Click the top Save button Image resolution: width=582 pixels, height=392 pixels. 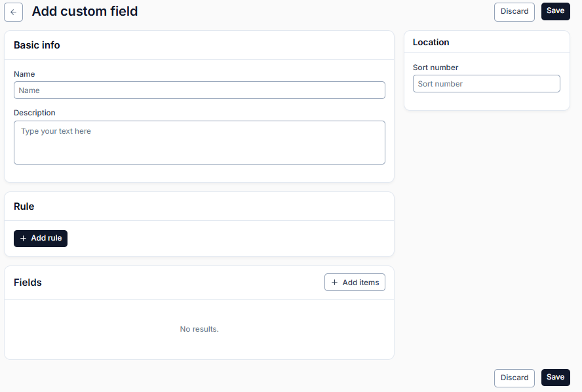[555, 11]
